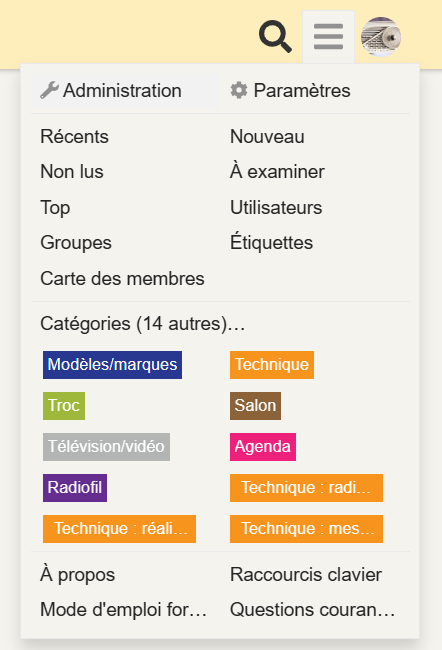Image resolution: width=442 pixels, height=650 pixels.
Task: Open the Étiquettes page
Action: point(271,243)
